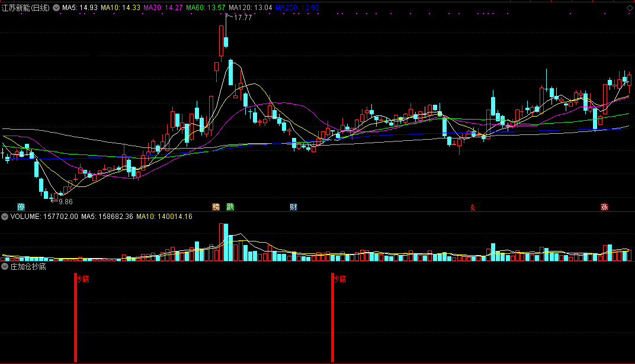Viewport: 635px width, 364px height.
Task: Click the red 涨 event marker
Action: coord(604,207)
